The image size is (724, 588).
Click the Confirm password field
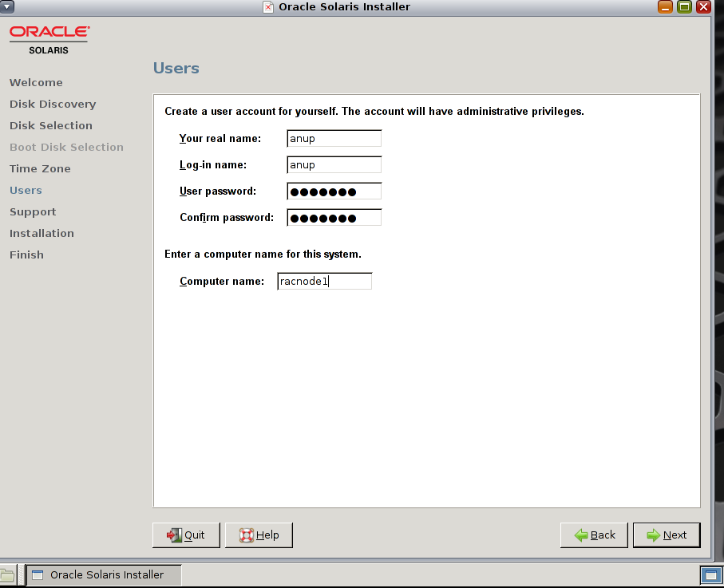click(334, 217)
